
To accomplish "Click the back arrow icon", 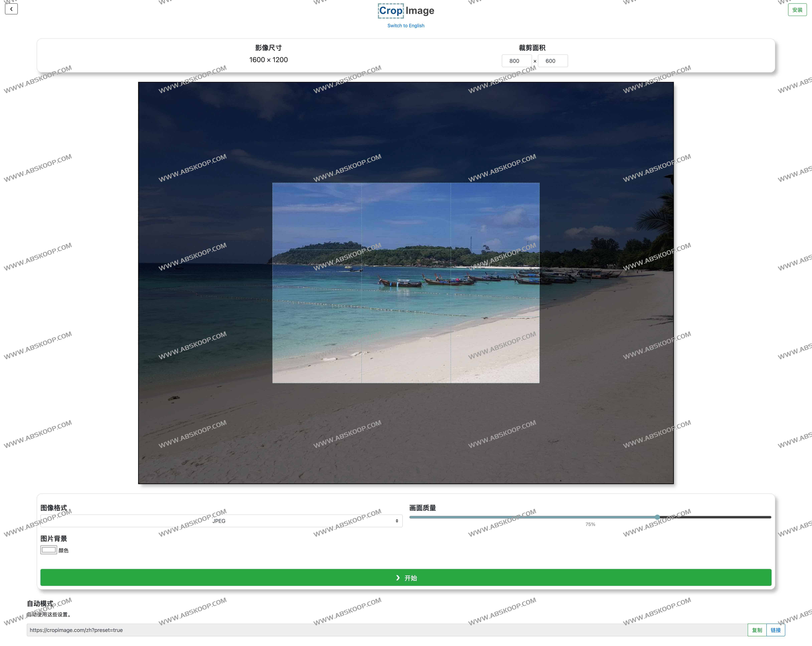I will click(x=11, y=9).
